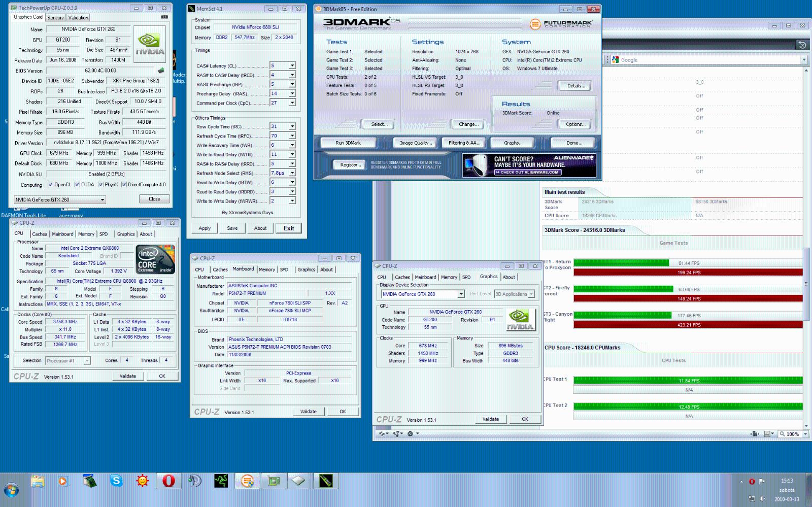Open Windows Explorer from the taskbar
Viewport: 812px width, 507px height.
(37, 481)
